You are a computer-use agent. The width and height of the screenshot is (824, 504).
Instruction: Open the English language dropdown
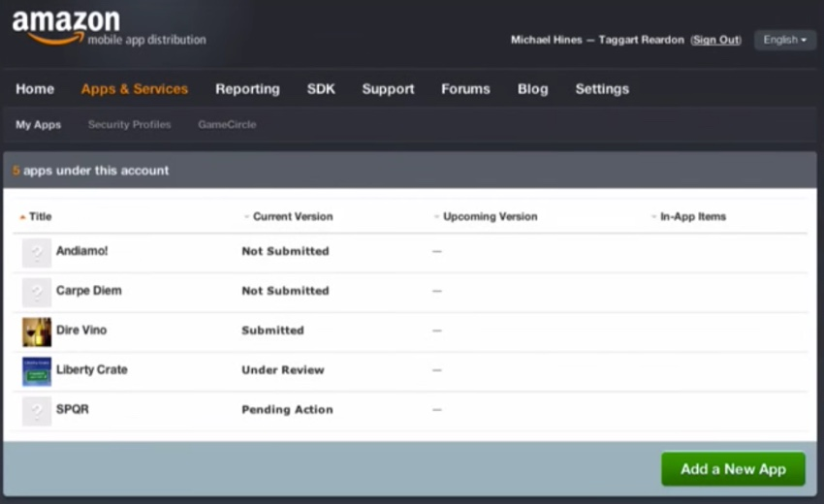[x=785, y=40]
